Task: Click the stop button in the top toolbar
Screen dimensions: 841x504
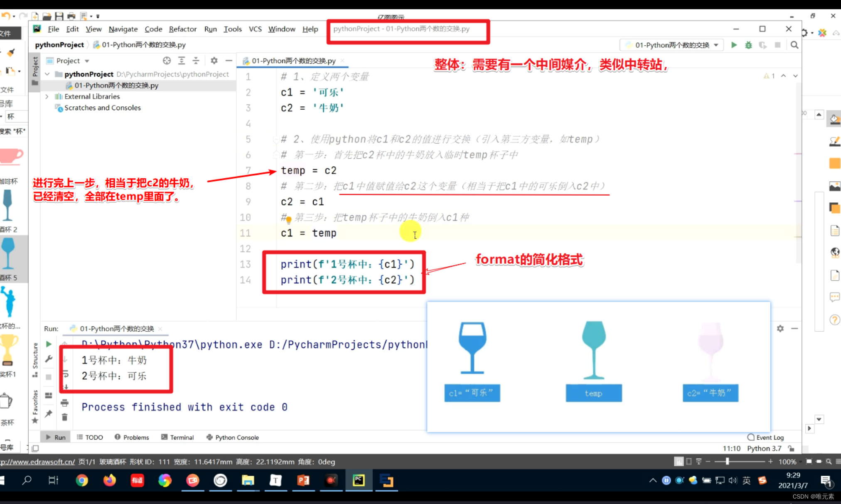Action: point(777,45)
